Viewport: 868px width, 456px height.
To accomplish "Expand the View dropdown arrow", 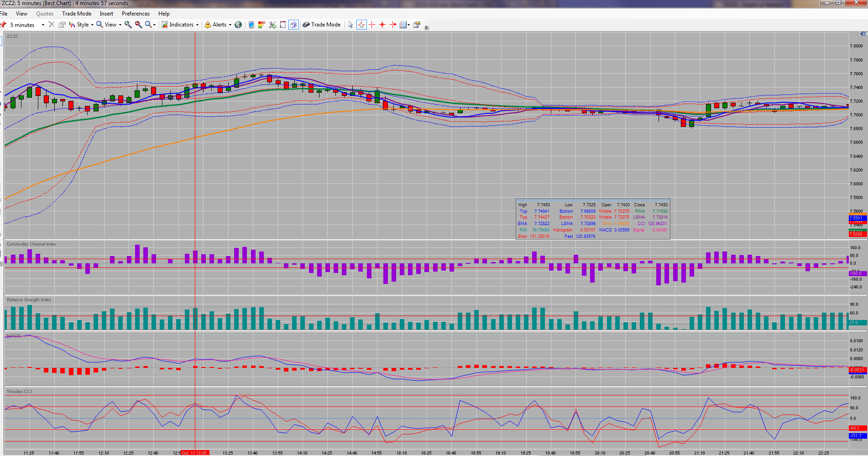I will [x=120, y=25].
